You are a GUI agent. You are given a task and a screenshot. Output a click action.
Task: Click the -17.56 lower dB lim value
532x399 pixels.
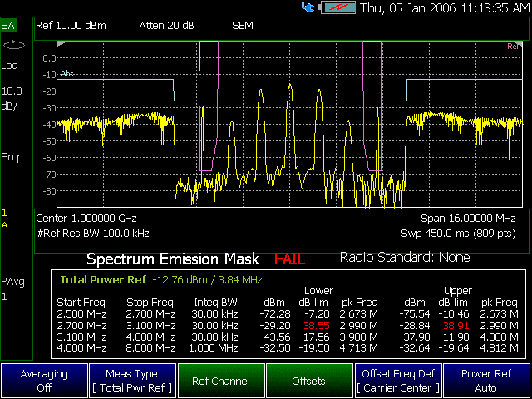click(x=314, y=337)
